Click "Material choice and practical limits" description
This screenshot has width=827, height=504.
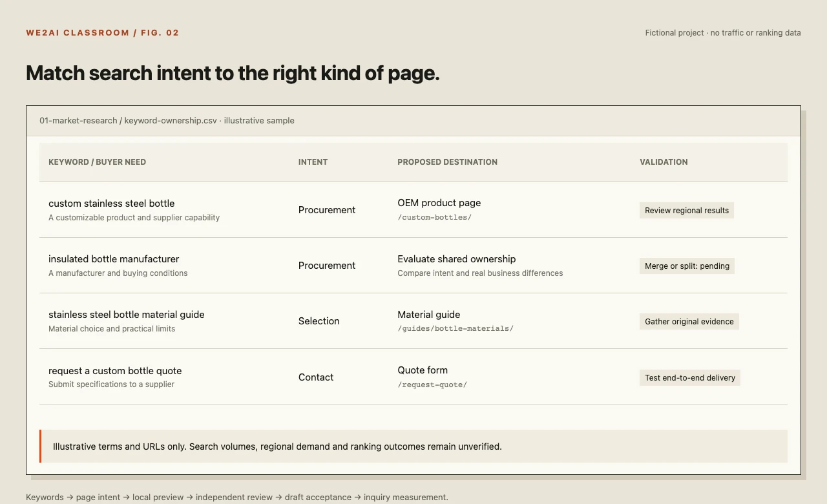[112, 329]
